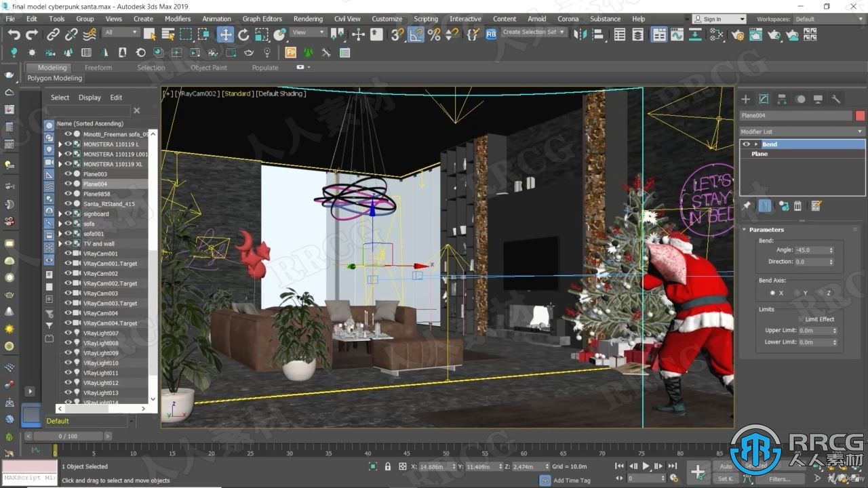Image resolution: width=868 pixels, height=488 pixels.
Task: Activate the Select and Rotate tool
Action: (x=243, y=34)
